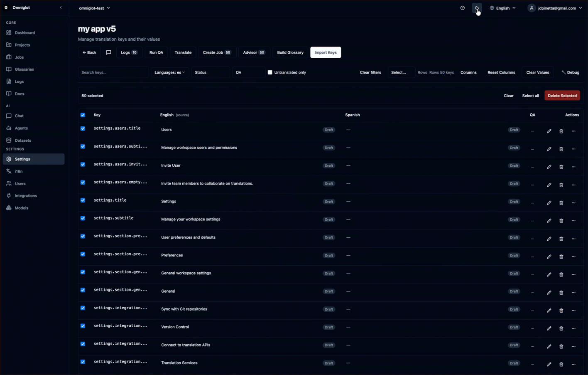Click the Build Glossary button

pos(290,52)
